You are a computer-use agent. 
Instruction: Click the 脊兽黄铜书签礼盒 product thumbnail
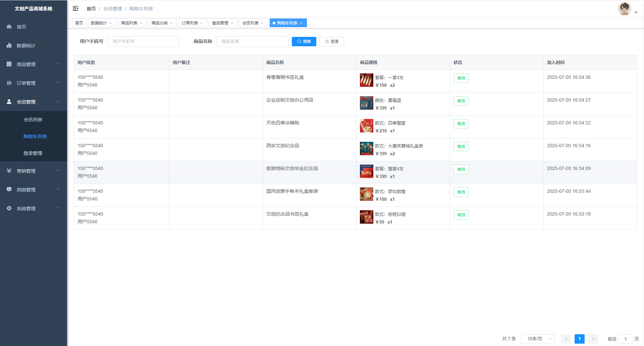coord(366,80)
